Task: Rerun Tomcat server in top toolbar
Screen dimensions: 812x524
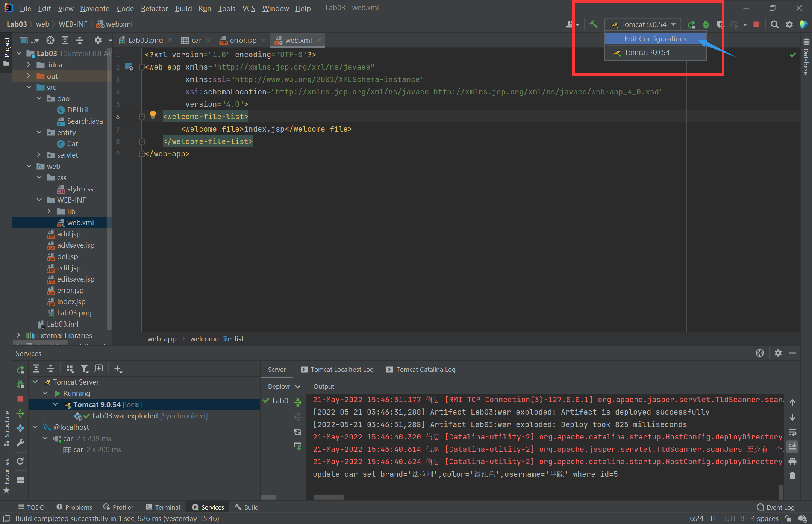Action: click(691, 24)
